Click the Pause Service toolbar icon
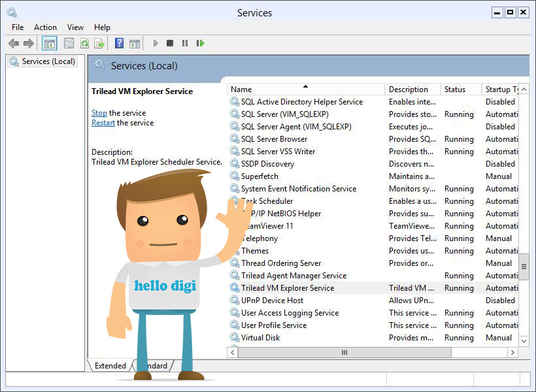 [185, 43]
